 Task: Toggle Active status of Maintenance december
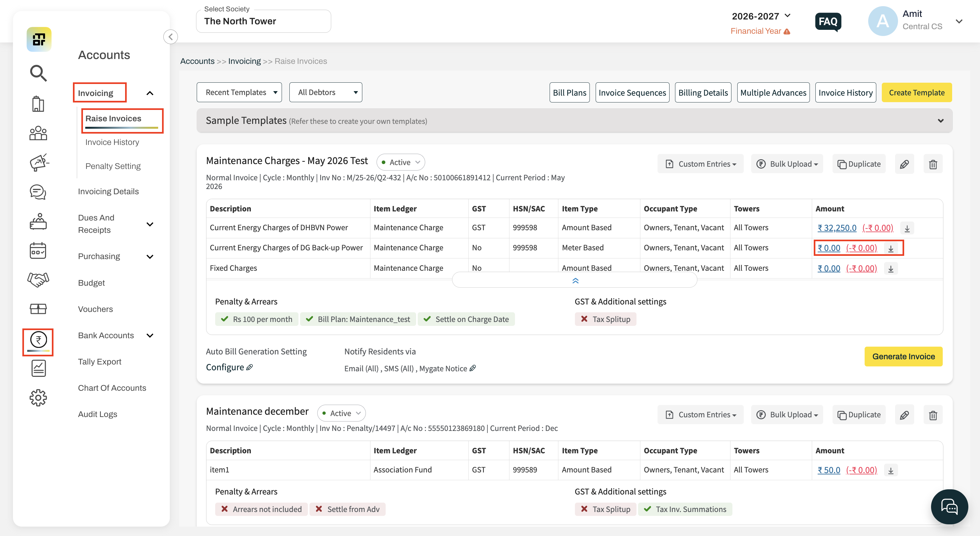(341, 413)
